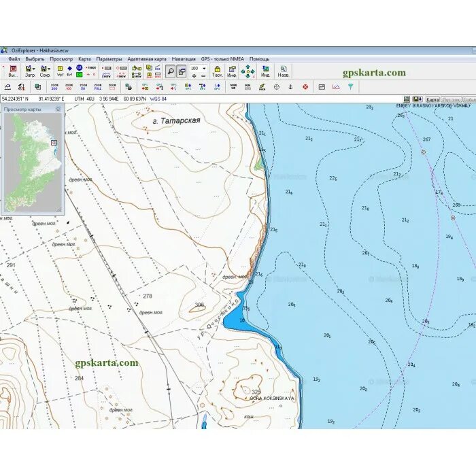Click the Zoom 50 button
Image resolution: width=476 pixels, height=476 pixels.
[83, 87]
